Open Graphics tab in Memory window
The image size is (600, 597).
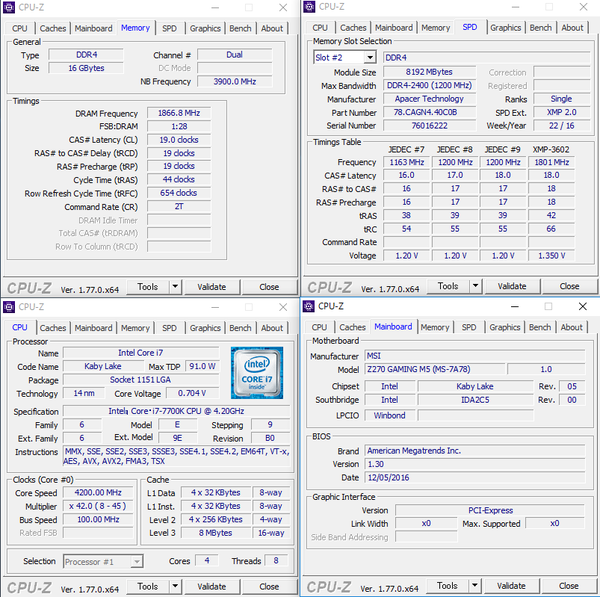click(x=205, y=28)
